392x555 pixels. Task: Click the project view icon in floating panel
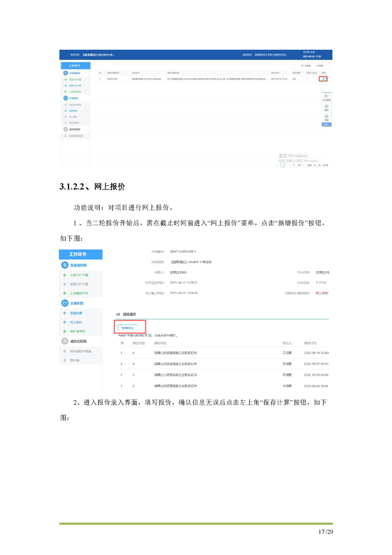(326, 96)
